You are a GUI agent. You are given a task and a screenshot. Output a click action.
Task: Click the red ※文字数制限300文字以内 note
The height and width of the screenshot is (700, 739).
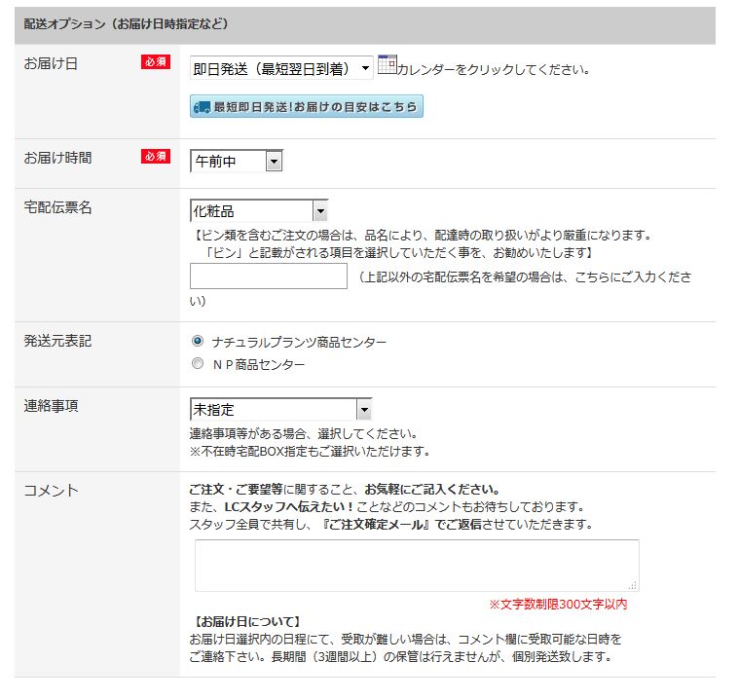pos(558,605)
